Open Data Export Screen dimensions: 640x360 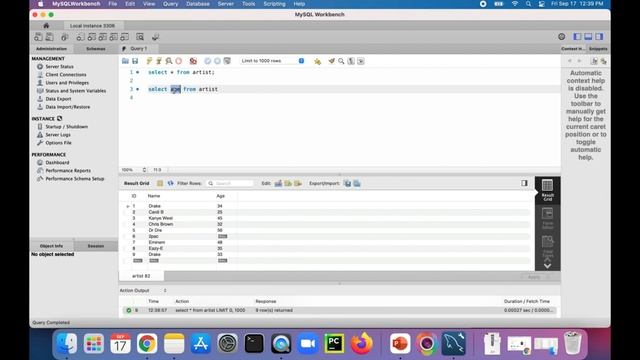(x=58, y=99)
